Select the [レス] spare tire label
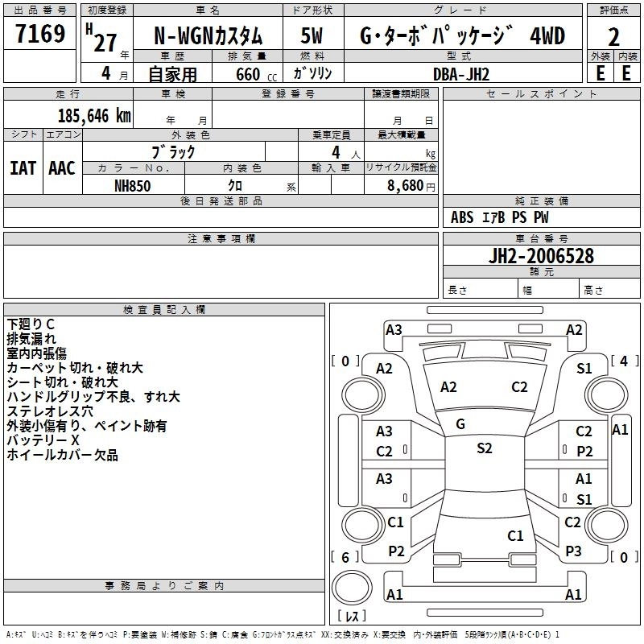This screenshot has height=644, width=644. click(x=352, y=616)
